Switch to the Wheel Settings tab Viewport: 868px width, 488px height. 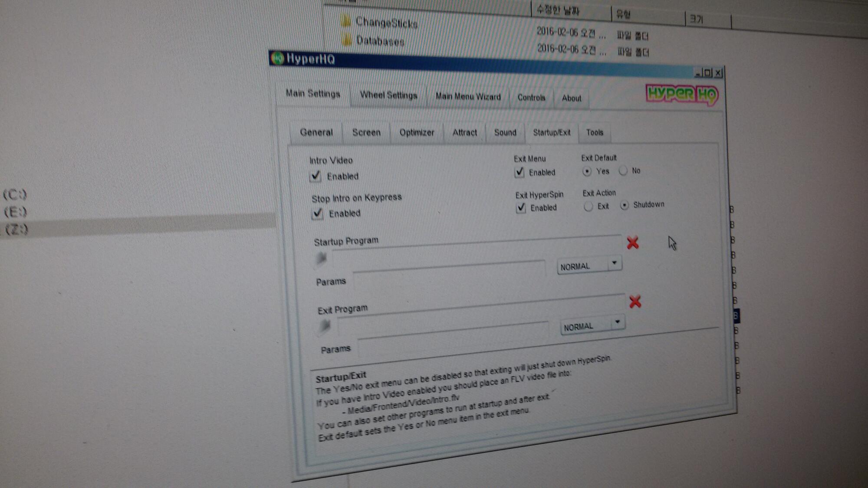point(388,95)
